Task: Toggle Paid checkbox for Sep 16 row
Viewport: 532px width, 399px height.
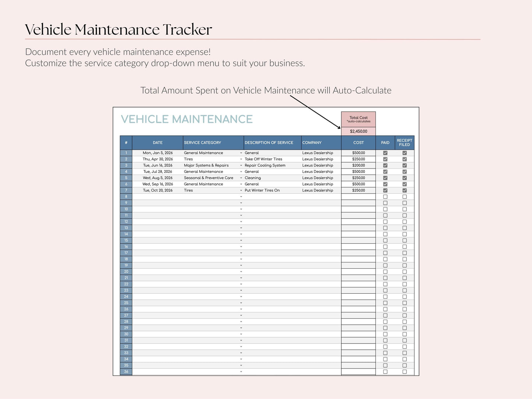Action: pos(385,184)
